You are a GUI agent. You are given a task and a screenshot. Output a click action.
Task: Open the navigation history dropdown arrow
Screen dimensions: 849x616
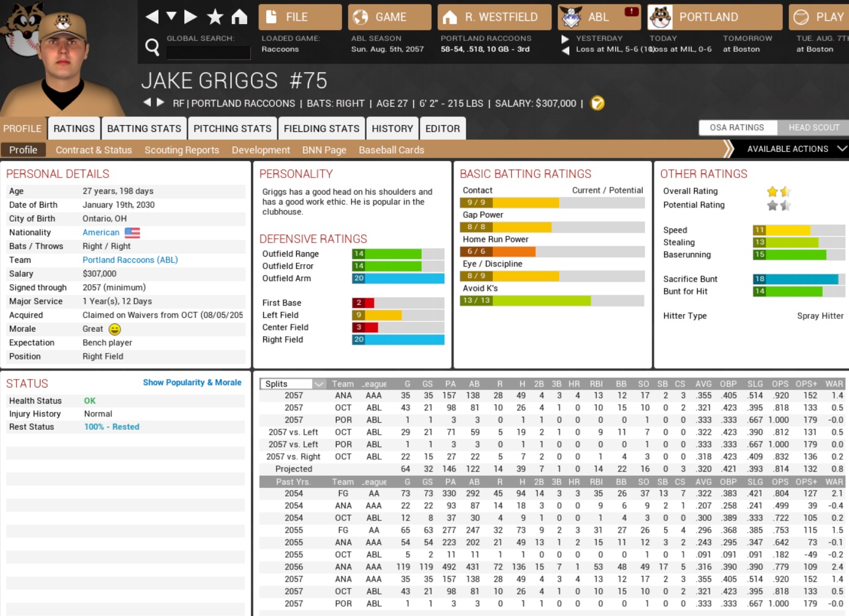point(171,16)
